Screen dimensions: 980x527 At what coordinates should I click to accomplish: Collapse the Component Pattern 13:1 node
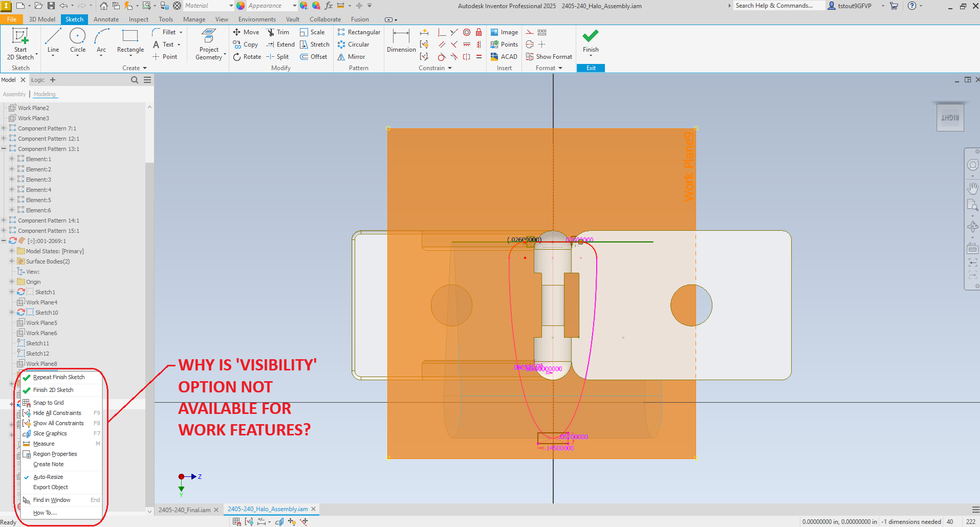(x=4, y=149)
